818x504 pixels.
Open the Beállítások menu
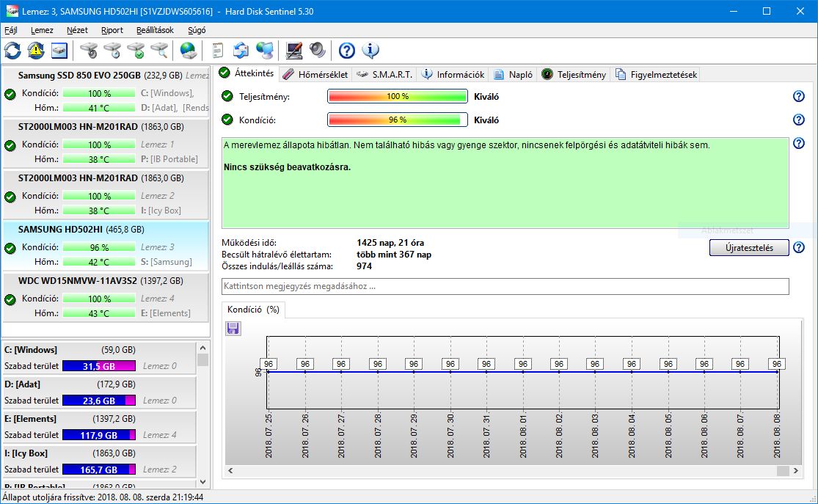pos(155,30)
